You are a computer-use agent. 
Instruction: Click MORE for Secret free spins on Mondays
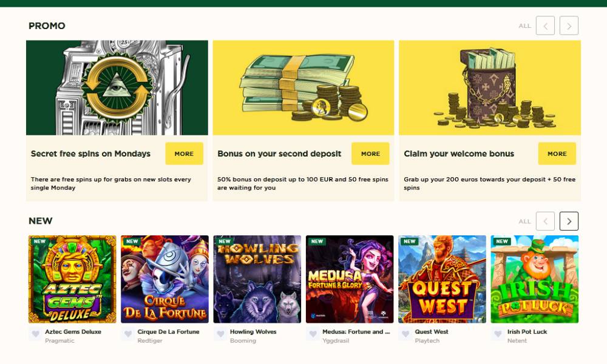point(185,153)
